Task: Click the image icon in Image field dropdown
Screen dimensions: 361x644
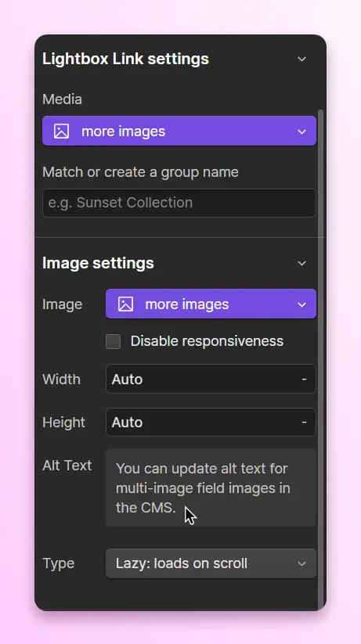Action: [x=125, y=304]
